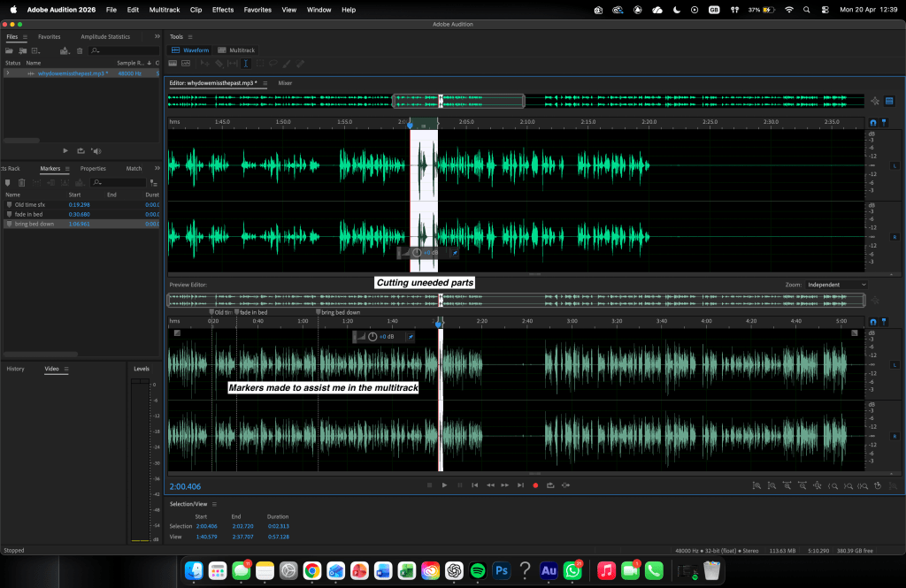Toggle Loop Playback in transport
Image resolution: width=906 pixels, height=588 pixels.
[x=549, y=485]
